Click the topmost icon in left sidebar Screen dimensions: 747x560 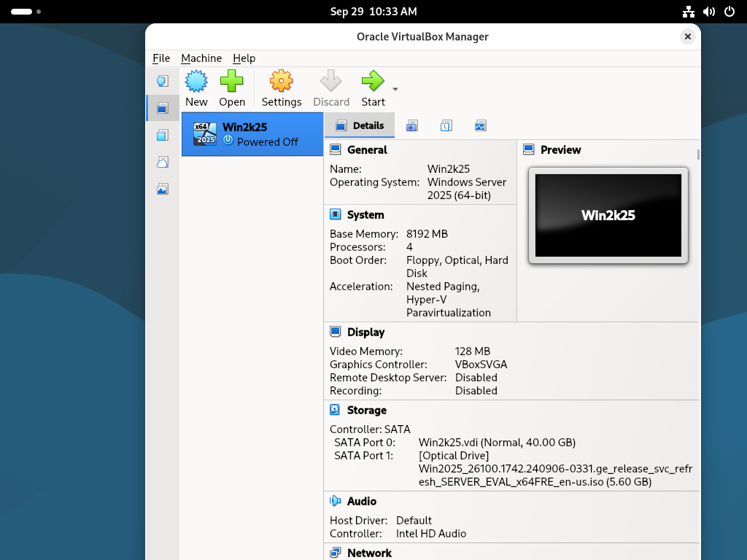pyautogui.click(x=163, y=81)
